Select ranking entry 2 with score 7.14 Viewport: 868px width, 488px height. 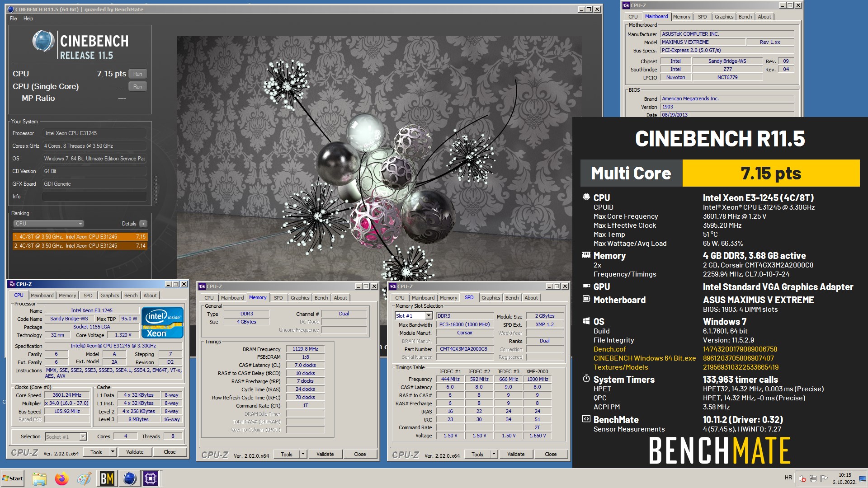click(x=80, y=246)
